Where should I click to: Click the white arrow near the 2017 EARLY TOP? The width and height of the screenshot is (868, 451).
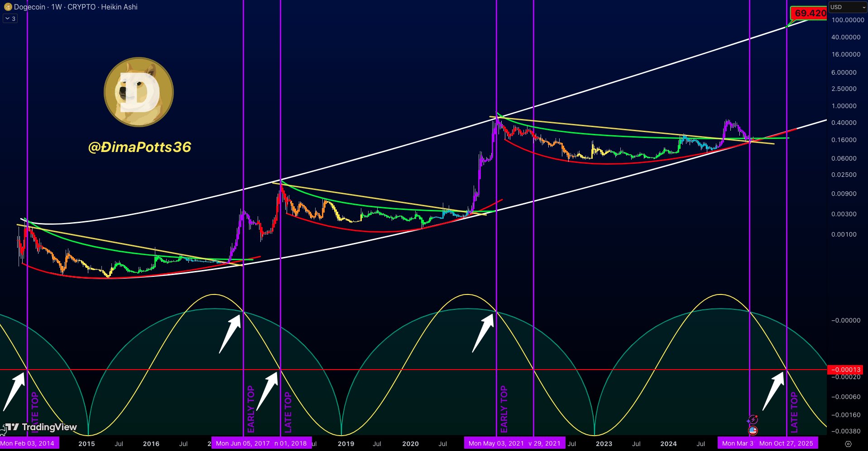(x=230, y=333)
